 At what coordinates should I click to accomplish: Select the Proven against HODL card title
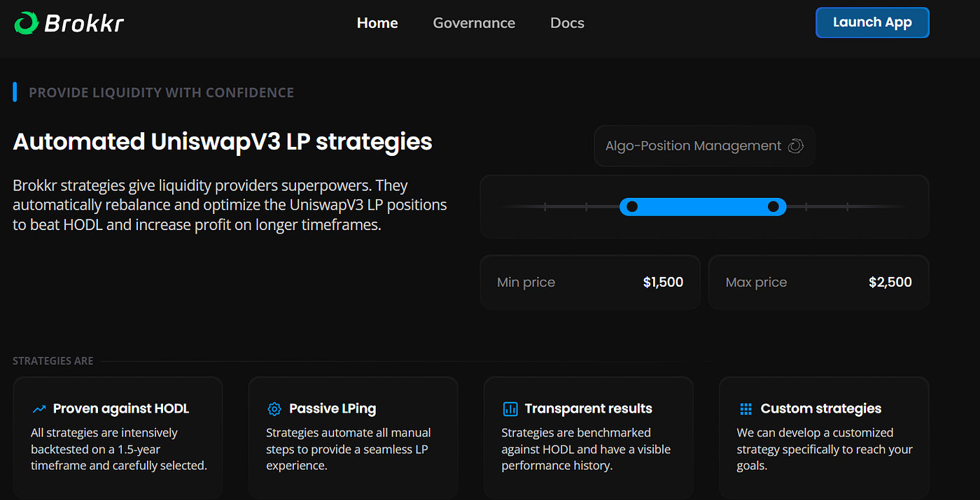pos(121,409)
